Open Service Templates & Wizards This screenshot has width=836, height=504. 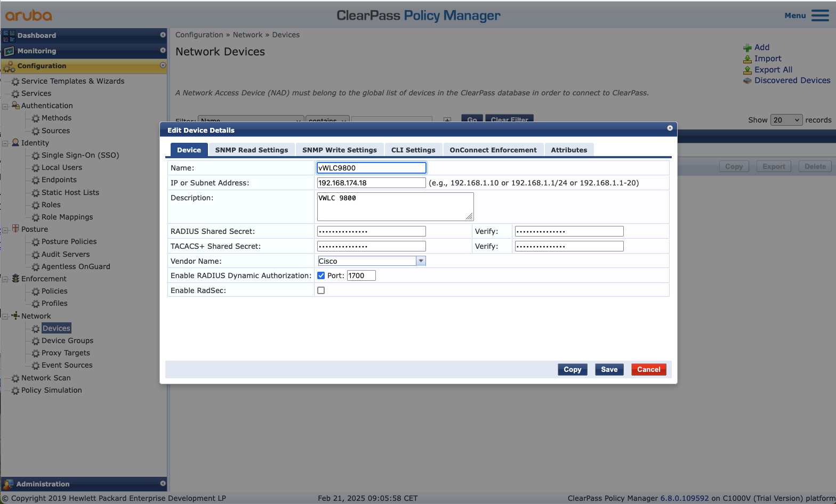[73, 81]
